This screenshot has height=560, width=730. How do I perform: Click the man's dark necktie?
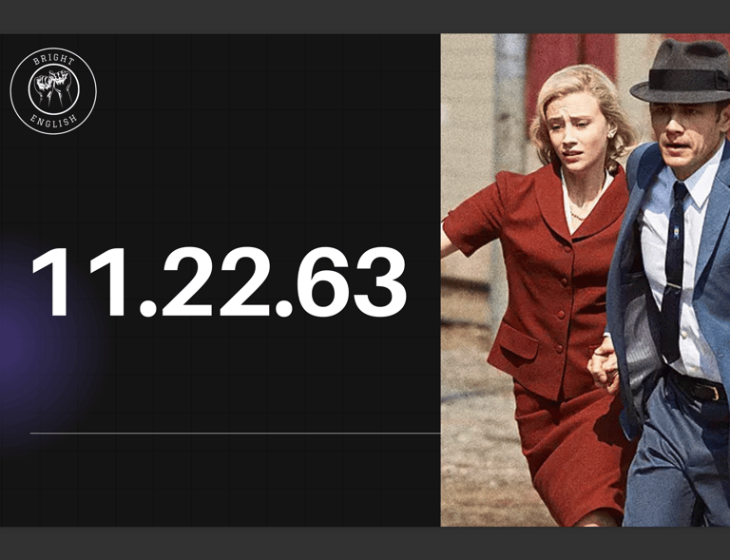(x=671, y=270)
